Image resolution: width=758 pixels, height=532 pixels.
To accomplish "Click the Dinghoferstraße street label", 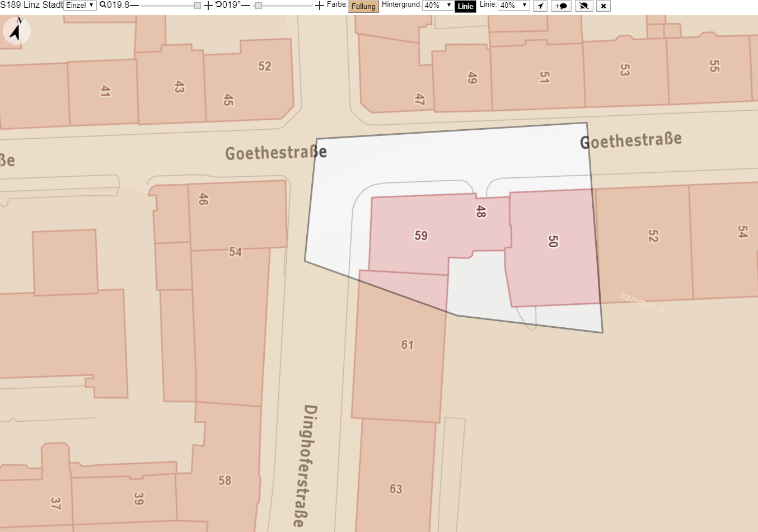I will (306, 465).
